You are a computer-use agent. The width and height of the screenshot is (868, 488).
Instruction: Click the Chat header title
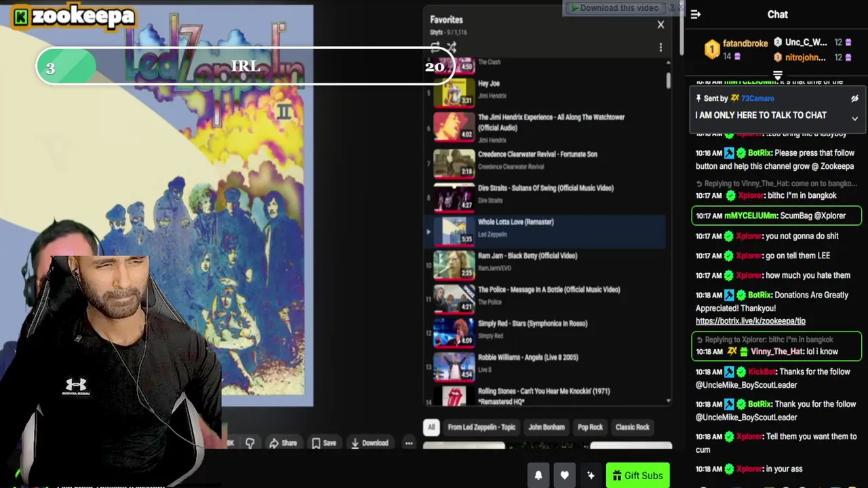[777, 14]
